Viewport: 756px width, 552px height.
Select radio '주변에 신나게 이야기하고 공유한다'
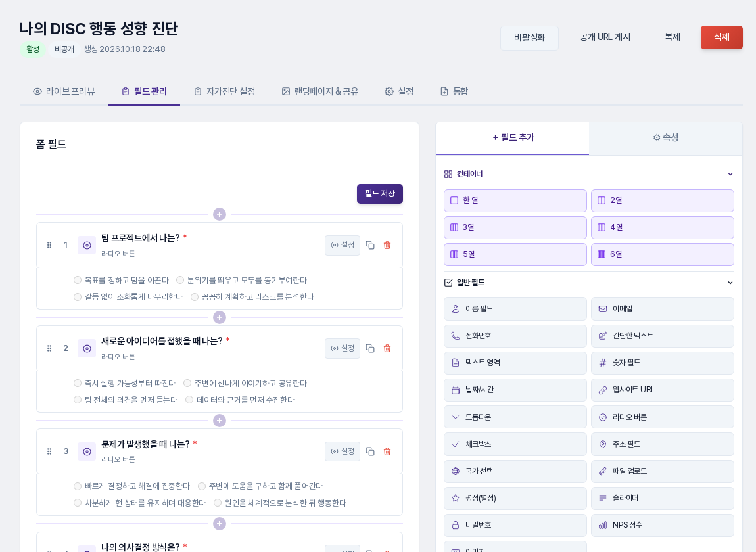(x=187, y=383)
